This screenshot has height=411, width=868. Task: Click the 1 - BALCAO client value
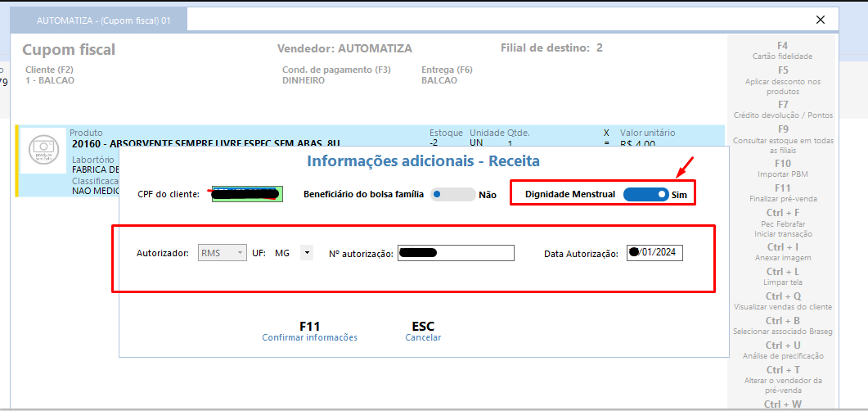[x=50, y=80]
